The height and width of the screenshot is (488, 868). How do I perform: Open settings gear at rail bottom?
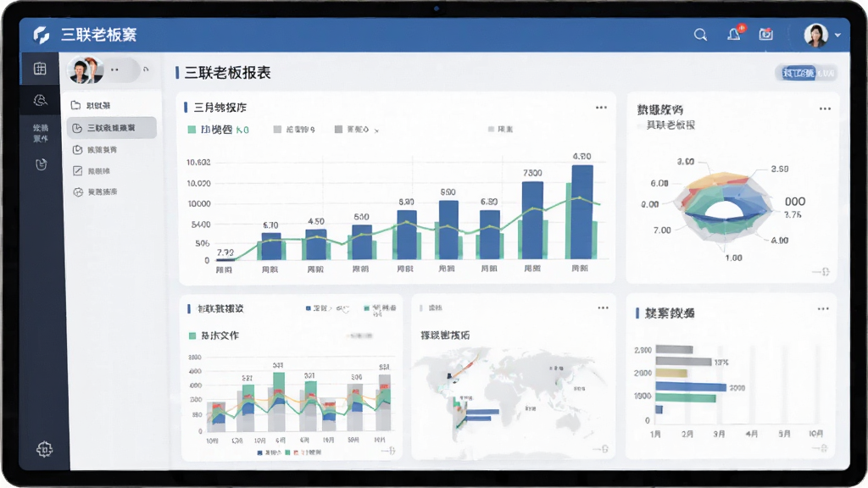point(45,449)
